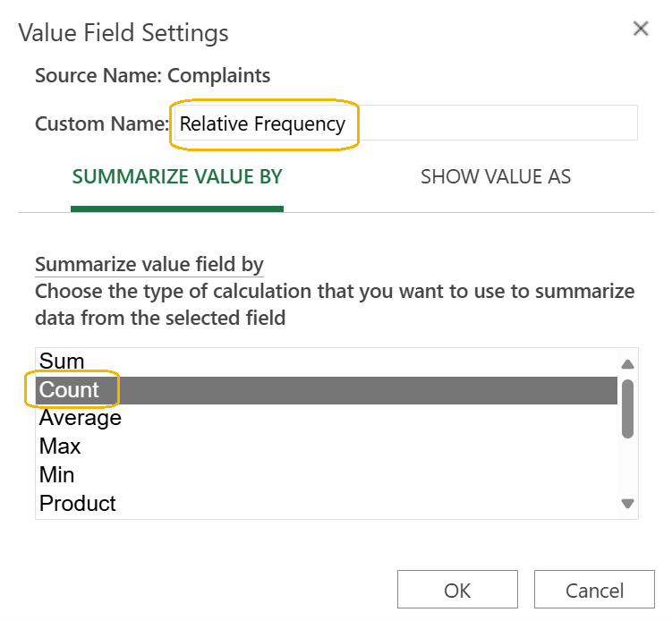Screen dimensions: 672x621
Task: Click the scrollbar track below the thumb
Action: tap(627, 467)
